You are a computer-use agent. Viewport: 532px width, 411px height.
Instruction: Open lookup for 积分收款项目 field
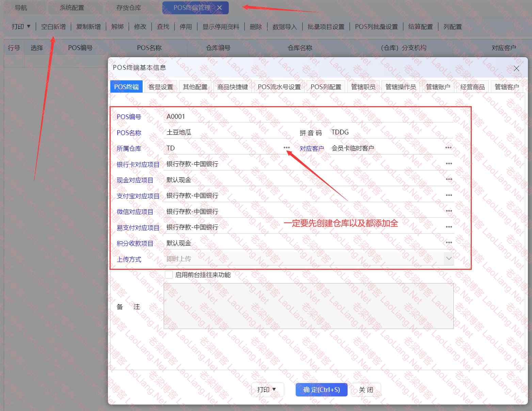tap(449, 243)
